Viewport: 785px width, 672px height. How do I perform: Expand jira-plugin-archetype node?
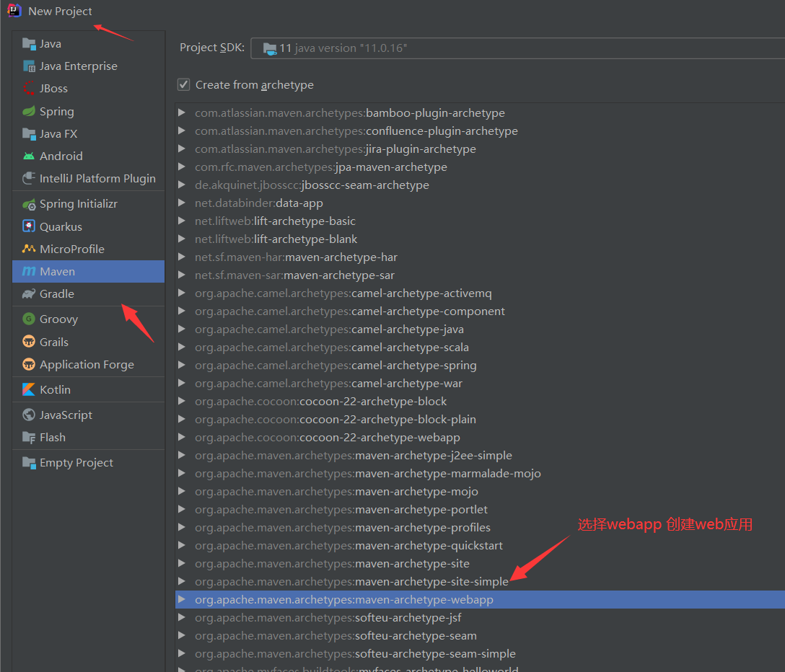tap(182, 149)
